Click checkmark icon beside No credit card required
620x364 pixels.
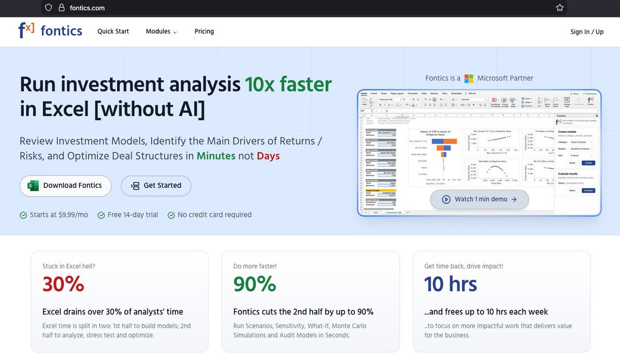click(171, 215)
